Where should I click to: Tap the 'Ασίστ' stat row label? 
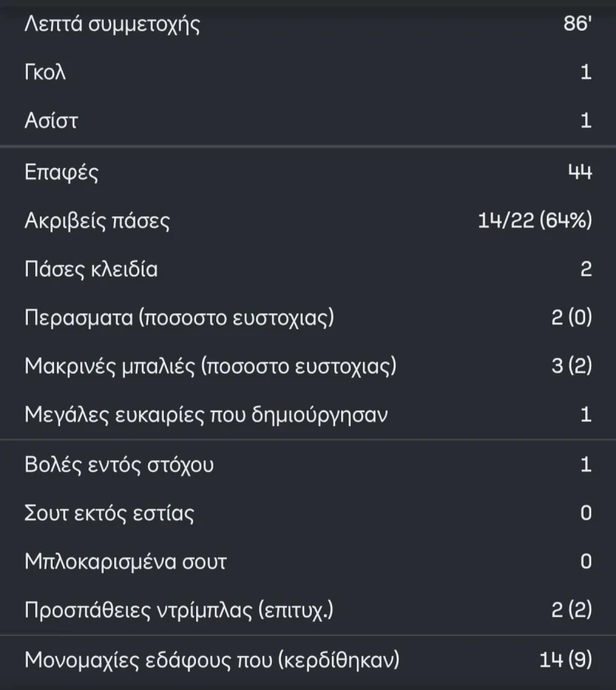[x=50, y=121]
